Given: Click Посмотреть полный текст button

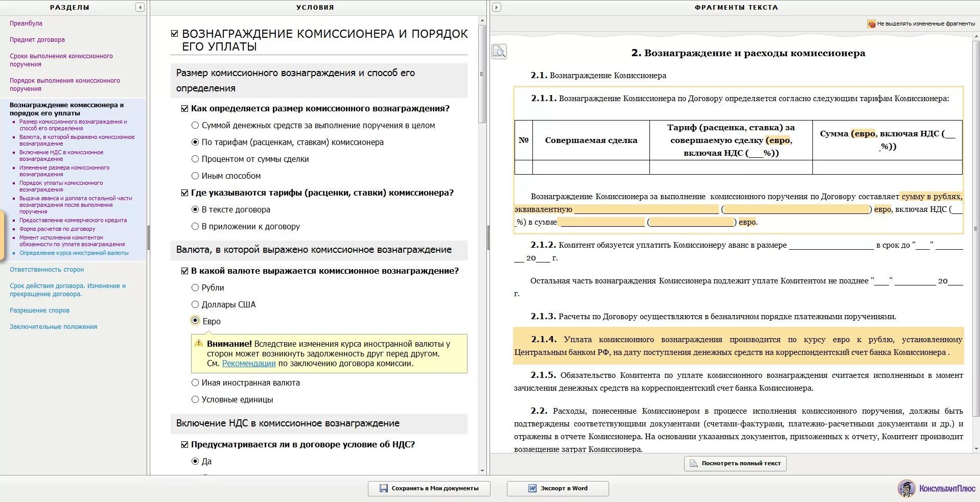Looking at the screenshot, I should pos(735,463).
